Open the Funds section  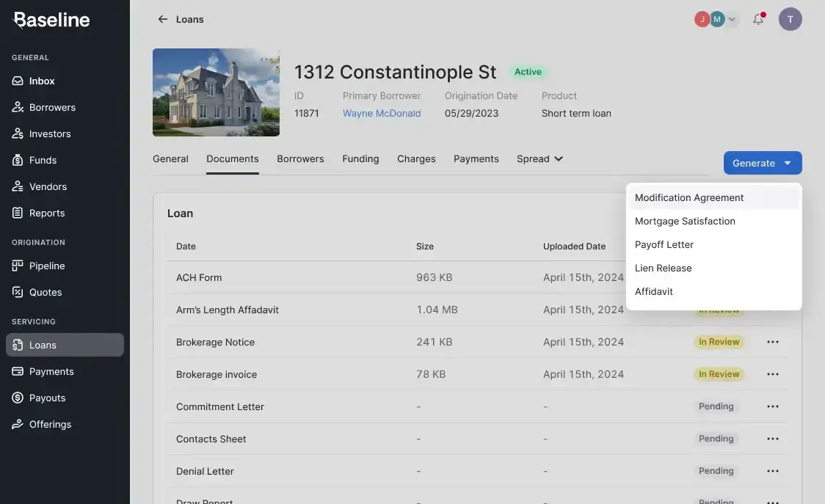(x=43, y=160)
